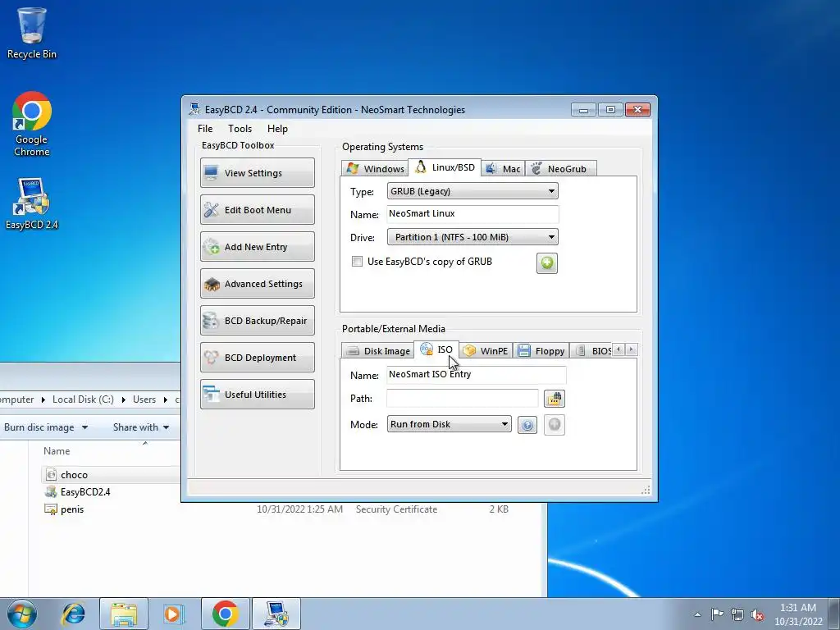Select the Security Certificate file row
Viewport: 840px width, 630px height.
pos(276,509)
